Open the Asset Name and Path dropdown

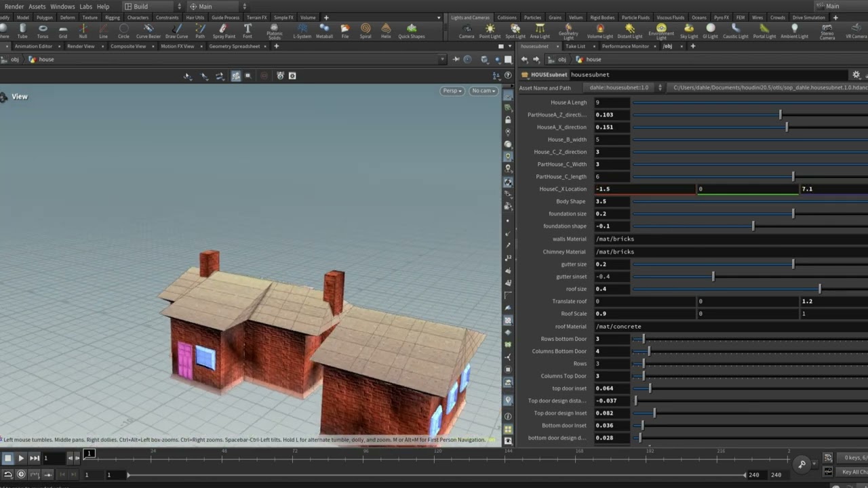[625, 87]
